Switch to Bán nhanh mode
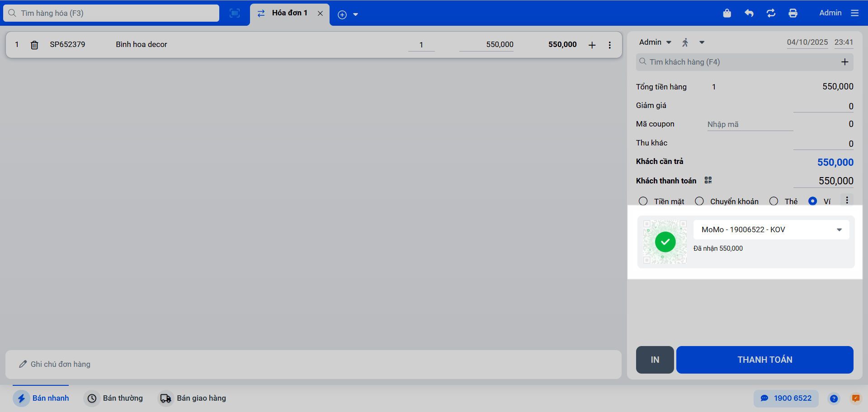 pyautogui.click(x=41, y=398)
